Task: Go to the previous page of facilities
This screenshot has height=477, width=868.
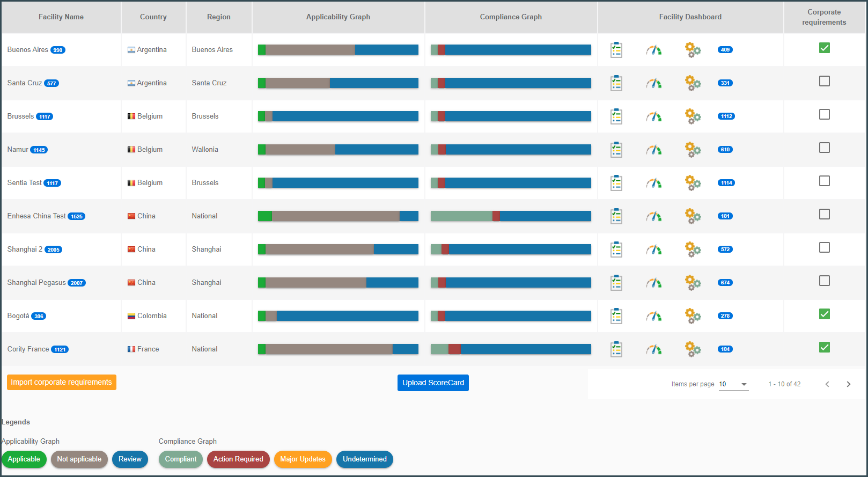Action: click(827, 384)
